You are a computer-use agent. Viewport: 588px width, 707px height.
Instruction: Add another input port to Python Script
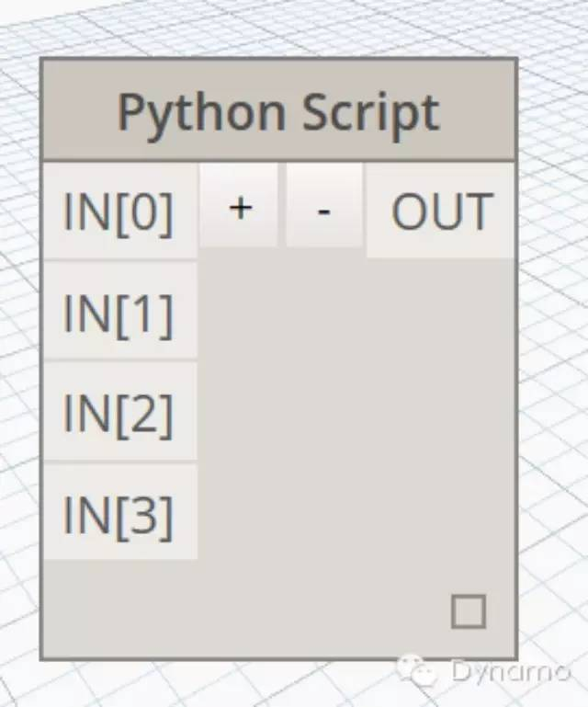(239, 208)
